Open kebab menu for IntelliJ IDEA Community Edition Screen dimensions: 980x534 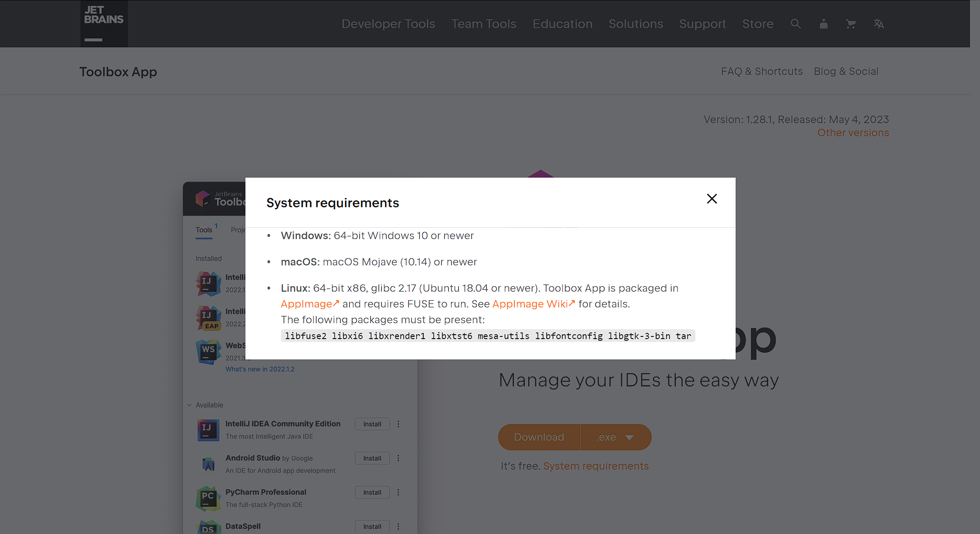(x=398, y=424)
